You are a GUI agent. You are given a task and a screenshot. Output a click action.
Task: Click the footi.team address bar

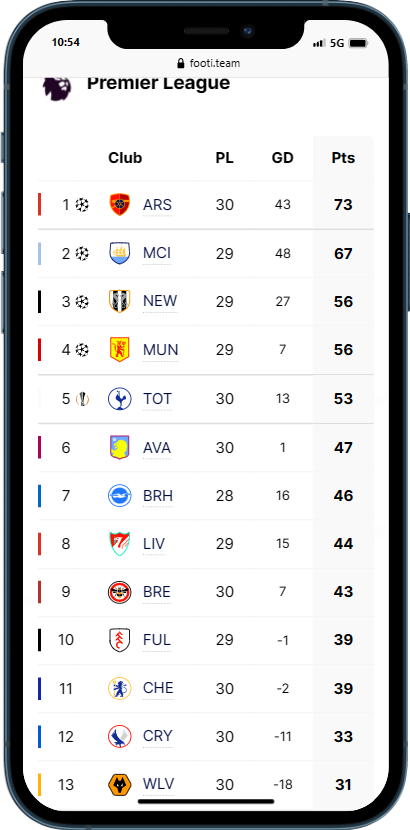208,64
